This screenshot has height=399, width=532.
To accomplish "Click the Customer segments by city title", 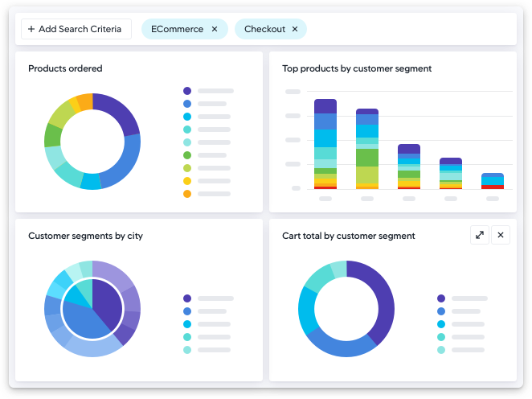I will click(85, 236).
